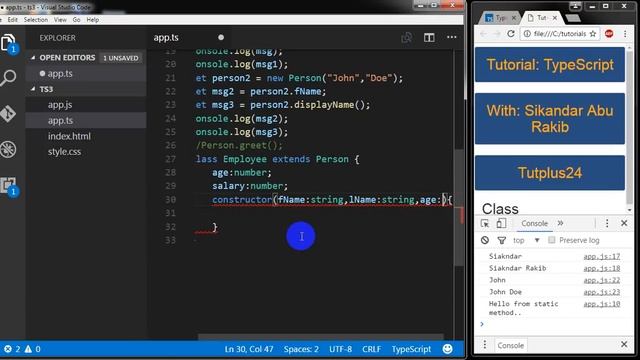The height and width of the screenshot is (360, 640).
Task: Open the Selection menu
Action: coord(36,20)
